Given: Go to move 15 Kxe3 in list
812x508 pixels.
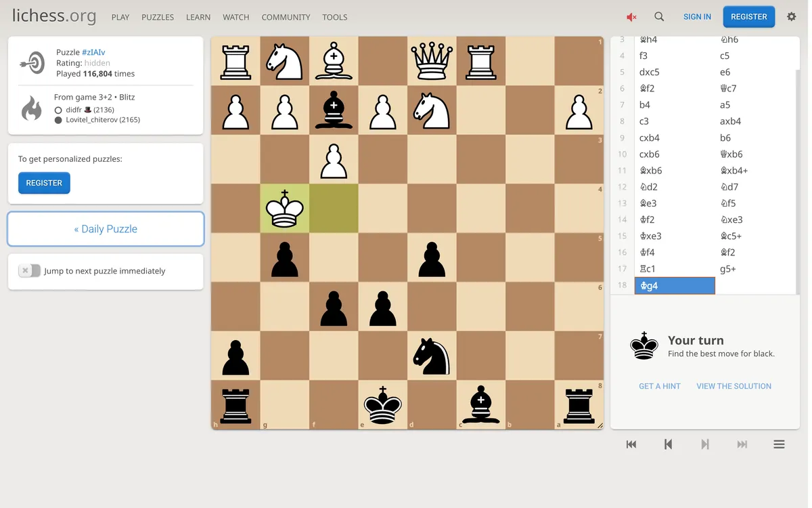Looking at the screenshot, I should [x=675, y=236].
